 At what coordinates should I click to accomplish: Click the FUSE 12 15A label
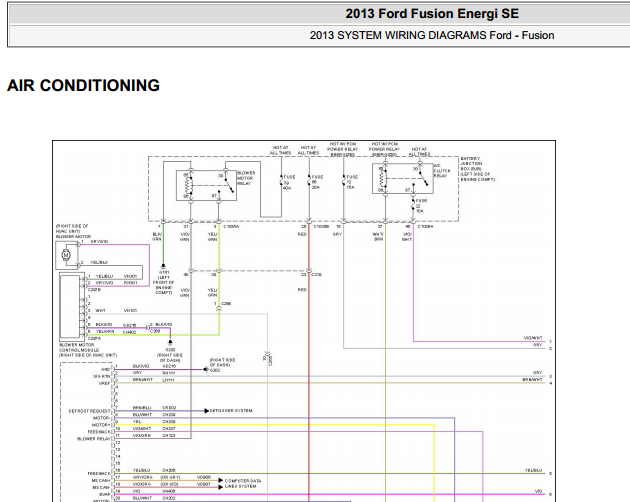(352, 182)
